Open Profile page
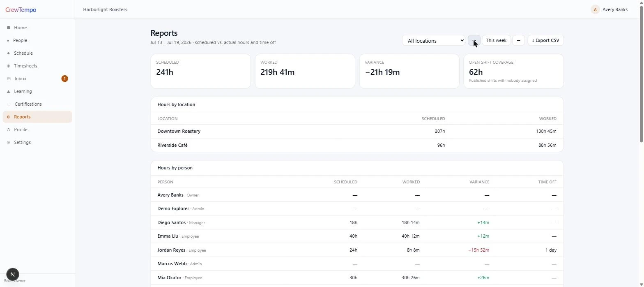 tap(37, 130)
